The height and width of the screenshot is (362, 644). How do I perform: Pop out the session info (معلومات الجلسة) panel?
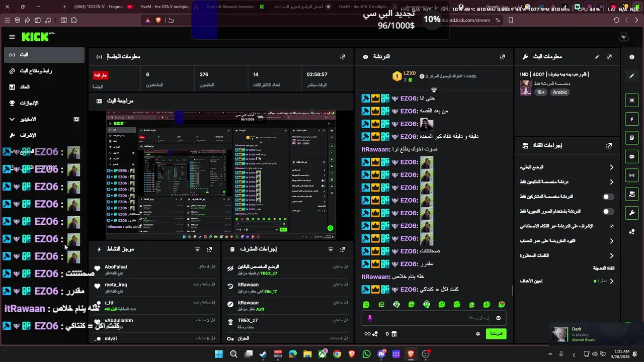click(343, 57)
